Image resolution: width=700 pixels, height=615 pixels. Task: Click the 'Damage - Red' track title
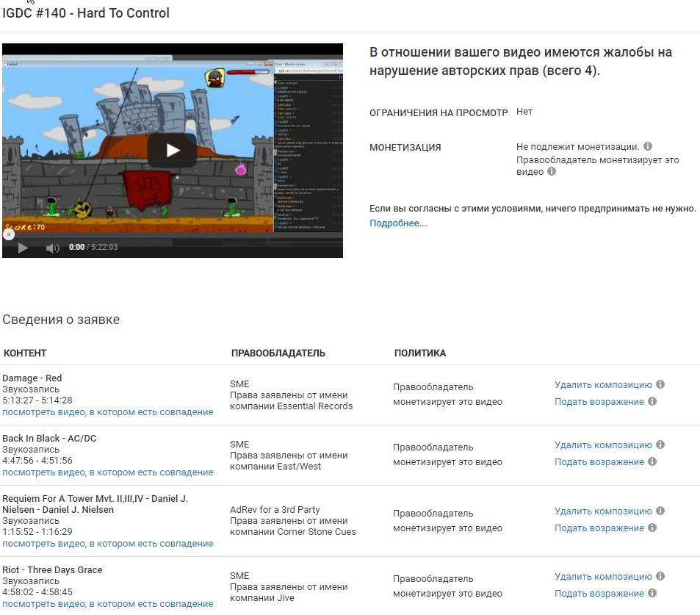pos(32,378)
